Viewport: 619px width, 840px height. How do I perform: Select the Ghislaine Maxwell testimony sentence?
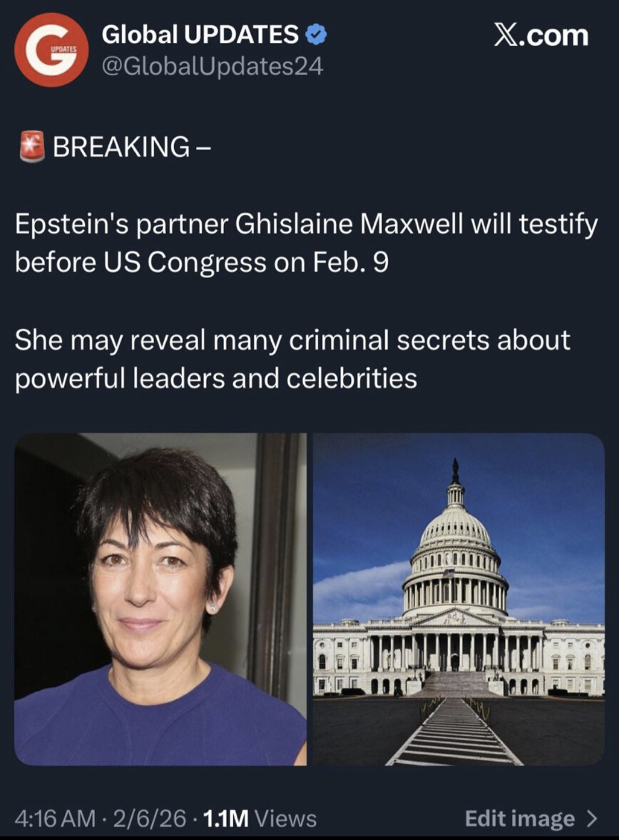306,243
